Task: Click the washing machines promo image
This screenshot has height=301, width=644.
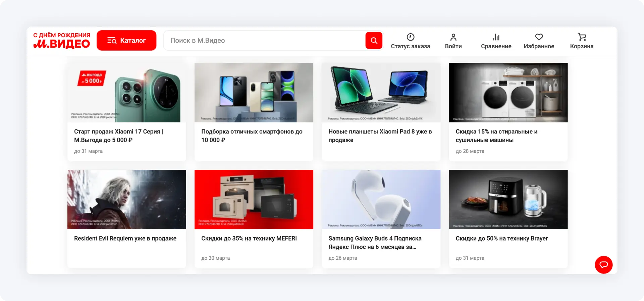Action: point(508,93)
